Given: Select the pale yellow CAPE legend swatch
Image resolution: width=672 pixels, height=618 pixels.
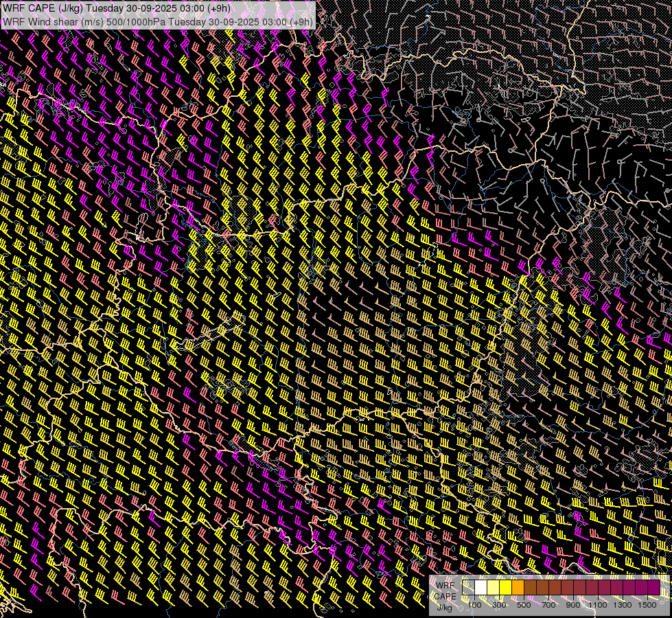Looking at the screenshot, I should coord(493,588).
